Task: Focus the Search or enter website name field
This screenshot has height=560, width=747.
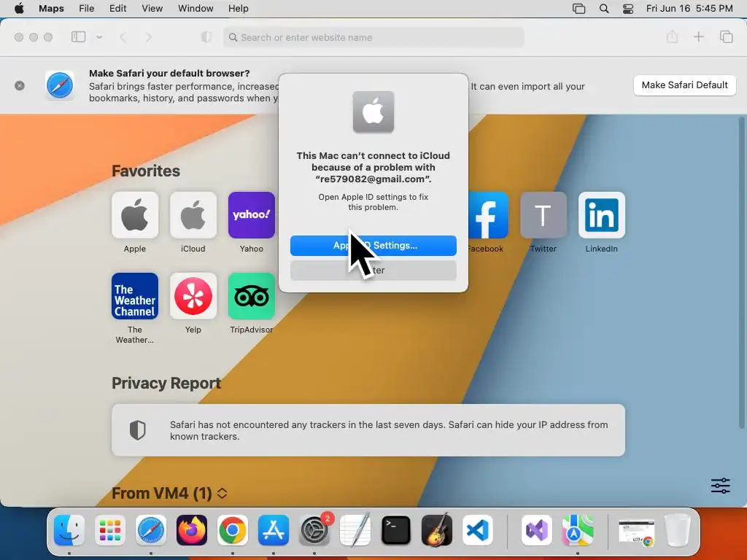Action: pyautogui.click(x=373, y=37)
